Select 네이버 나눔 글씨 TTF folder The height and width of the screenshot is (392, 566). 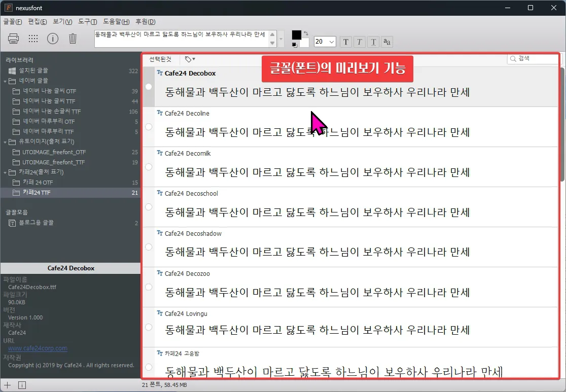70,101
